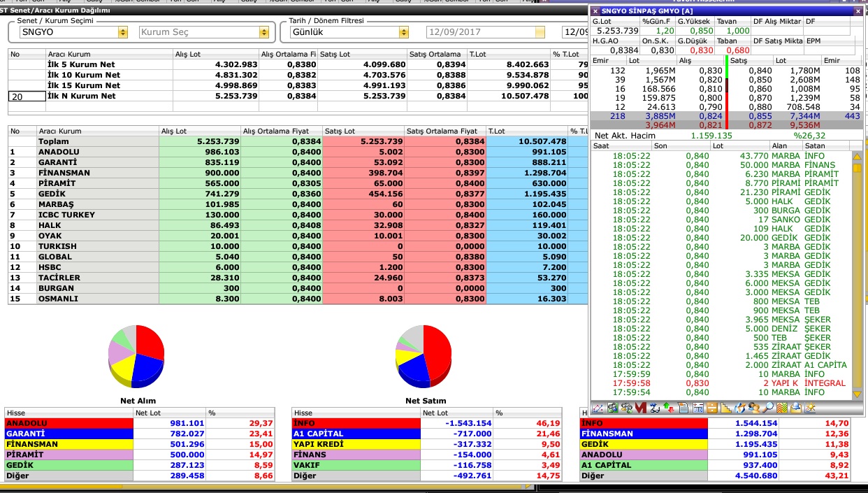This screenshot has height=493, width=868.
Task: Click the blue slice of Net Alım pie
Action: (147, 368)
